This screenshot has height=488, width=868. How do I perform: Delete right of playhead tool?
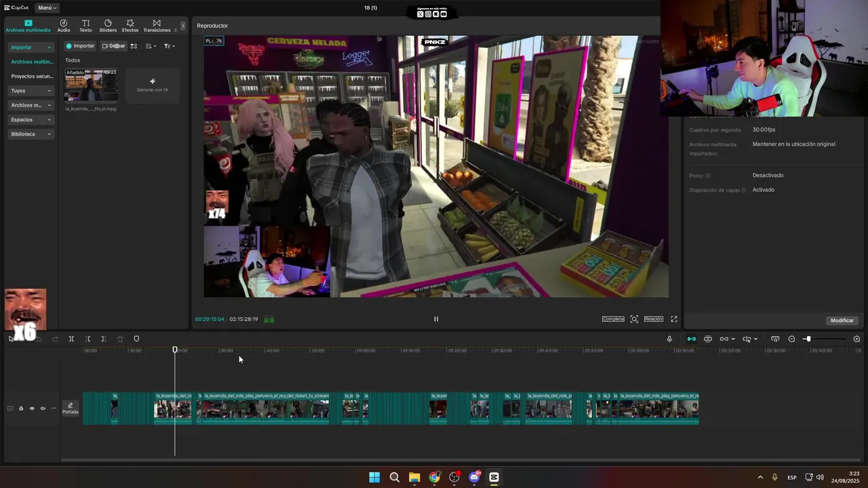(x=104, y=339)
